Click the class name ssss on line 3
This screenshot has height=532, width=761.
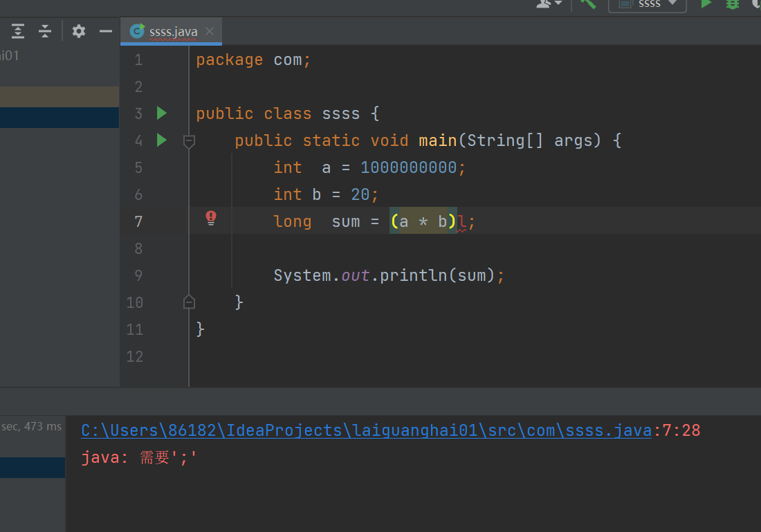340,114
